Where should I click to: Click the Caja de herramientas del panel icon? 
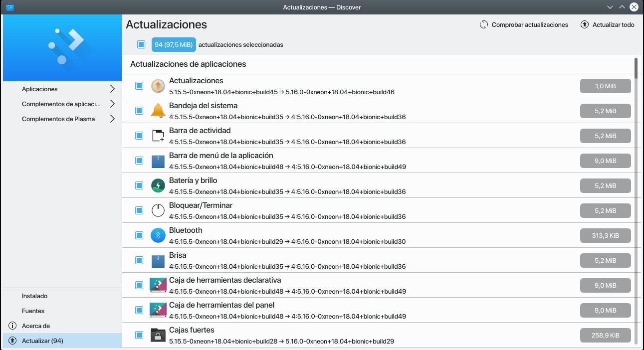158,310
